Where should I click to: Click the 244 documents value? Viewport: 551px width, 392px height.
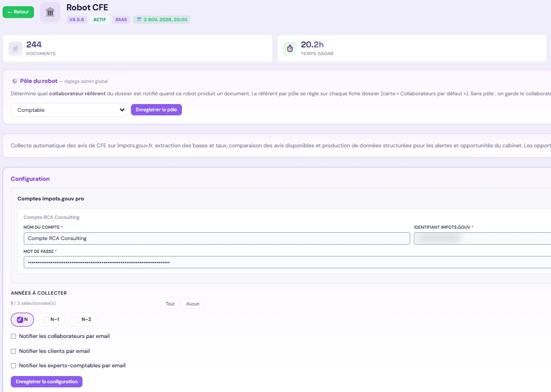pyautogui.click(x=34, y=45)
